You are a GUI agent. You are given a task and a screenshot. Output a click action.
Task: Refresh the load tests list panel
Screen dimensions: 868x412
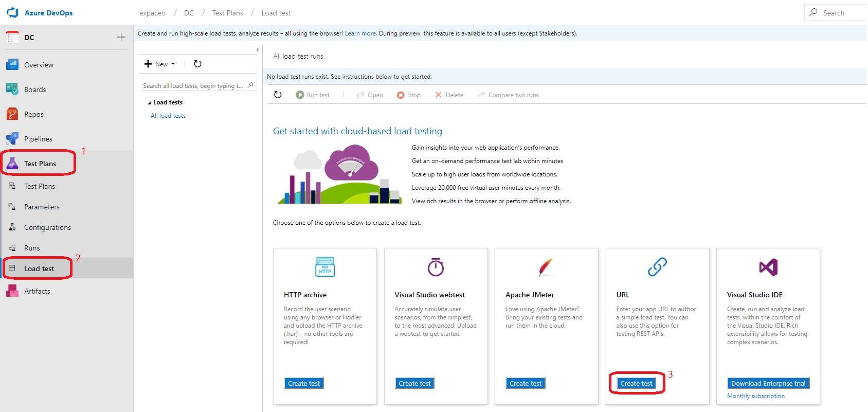click(197, 64)
